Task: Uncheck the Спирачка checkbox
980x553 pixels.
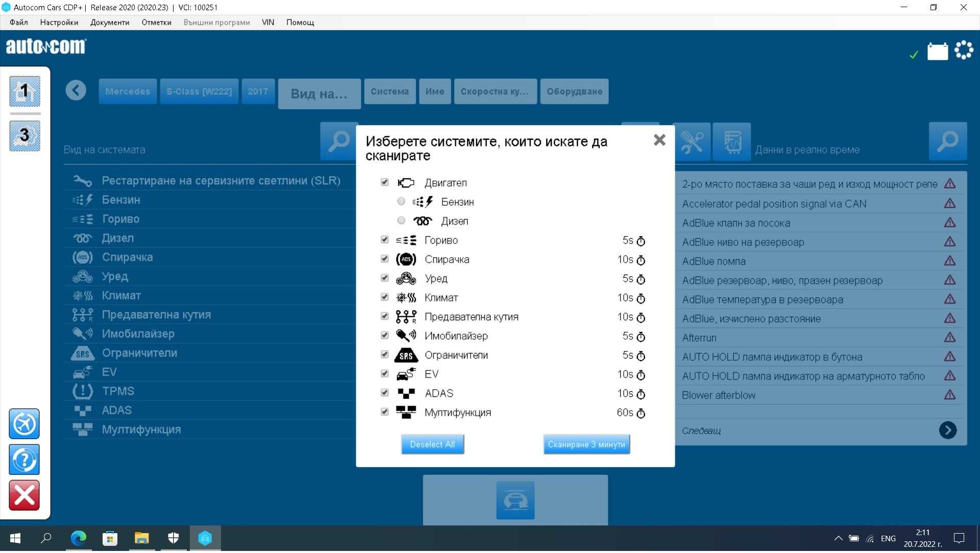Action: click(385, 259)
